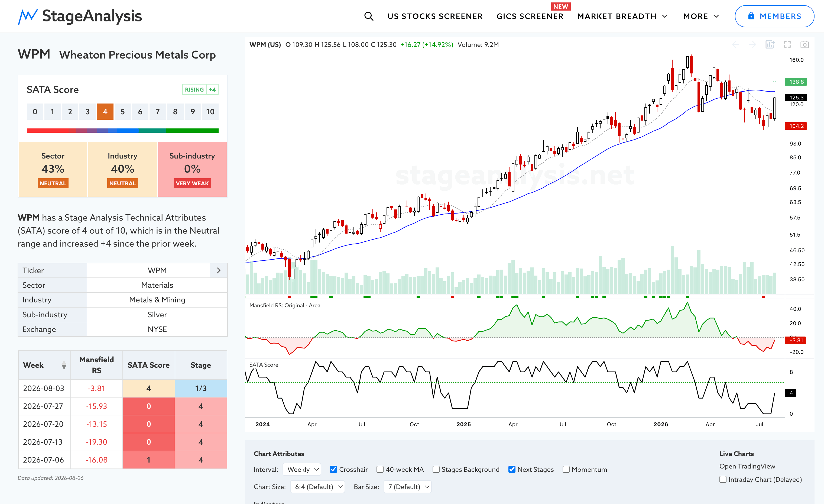
Task: Go back with chart left arrow
Action: 735,44
